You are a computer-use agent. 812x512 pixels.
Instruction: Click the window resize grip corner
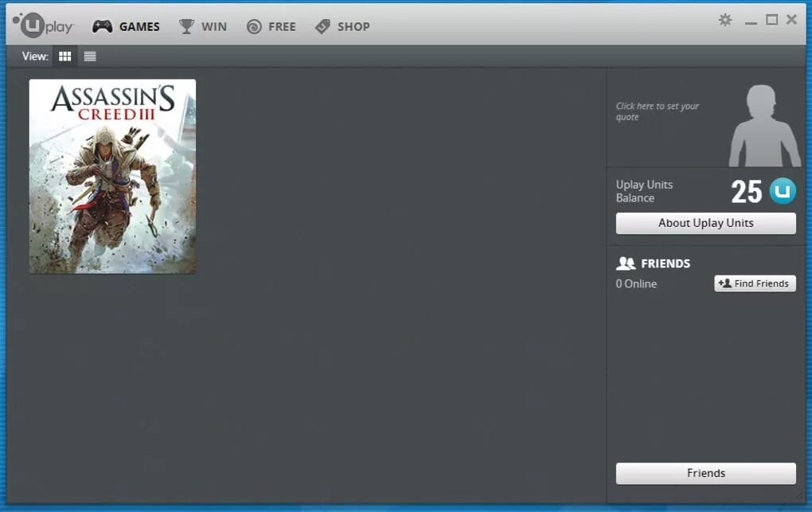click(x=799, y=496)
